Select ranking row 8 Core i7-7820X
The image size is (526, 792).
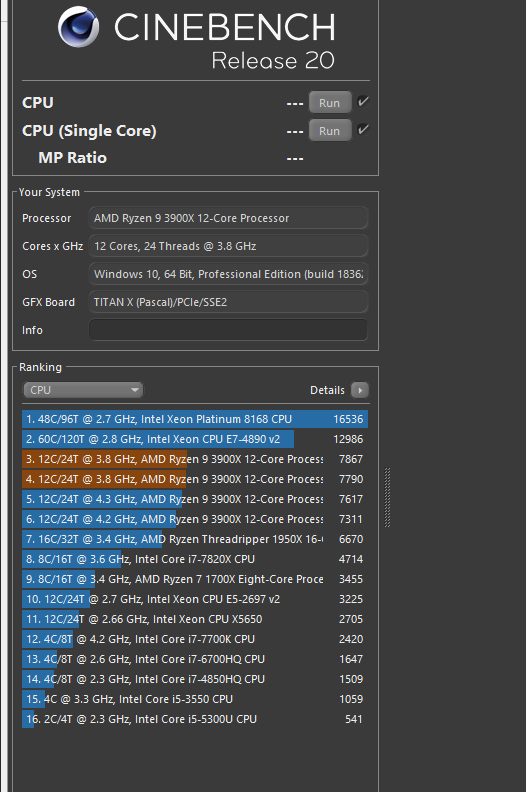pyautogui.click(x=195, y=559)
